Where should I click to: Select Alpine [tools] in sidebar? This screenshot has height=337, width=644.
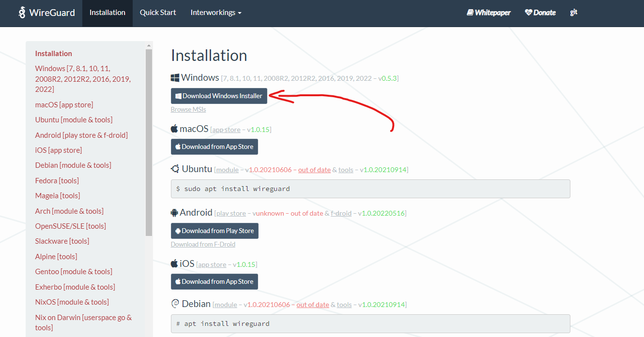click(56, 256)
